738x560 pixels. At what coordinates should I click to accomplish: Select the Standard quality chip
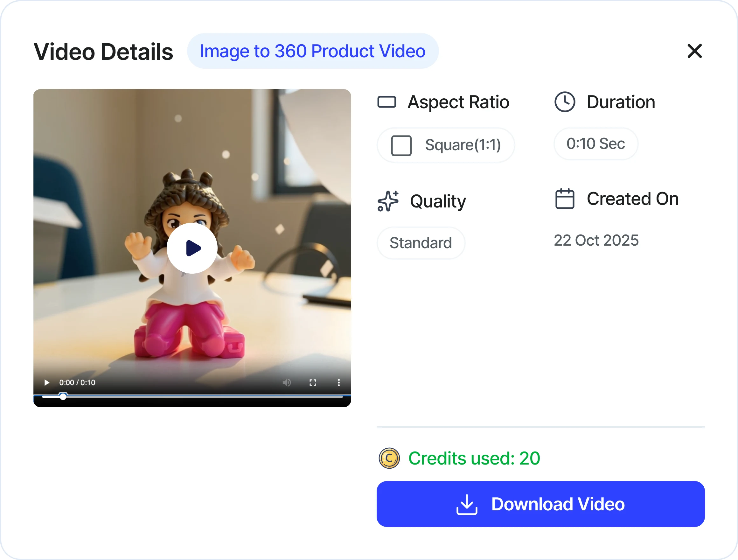pos(421,243)
